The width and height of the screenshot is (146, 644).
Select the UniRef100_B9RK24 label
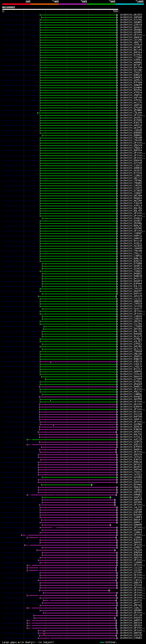click(x=131, y=75)
